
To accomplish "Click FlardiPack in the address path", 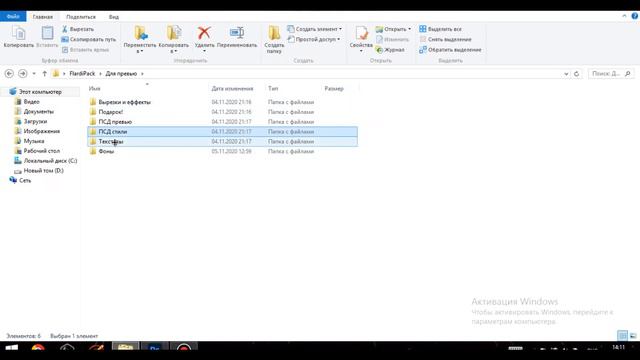I will tap(82, 73).
